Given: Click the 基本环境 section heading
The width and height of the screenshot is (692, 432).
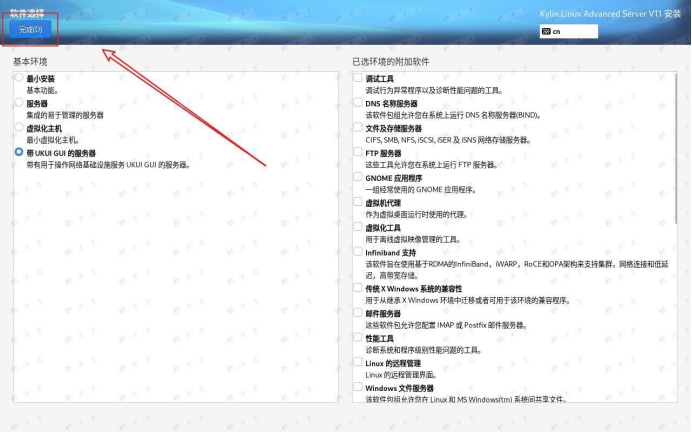Looking at the screenshot, I should coord(30,62).
